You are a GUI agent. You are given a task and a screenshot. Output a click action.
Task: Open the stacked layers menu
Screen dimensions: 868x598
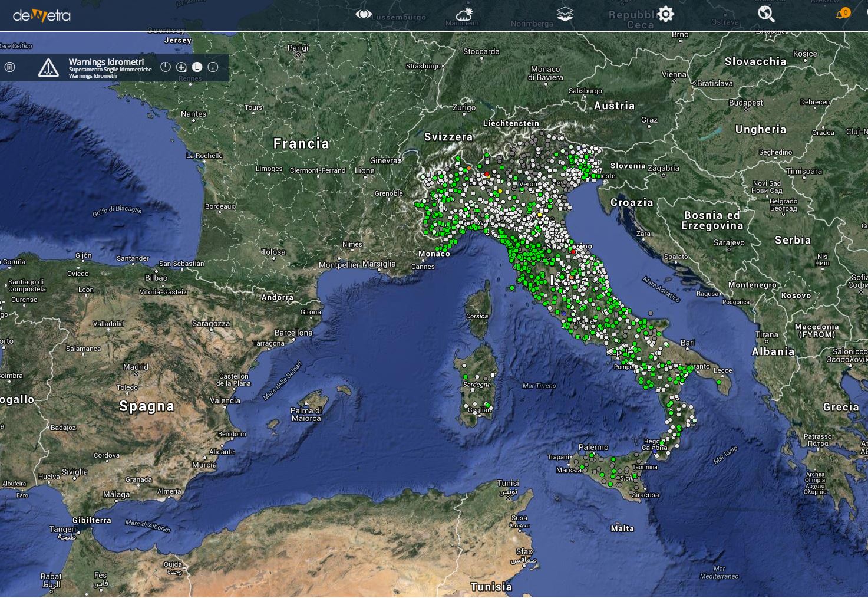point(565,14)
